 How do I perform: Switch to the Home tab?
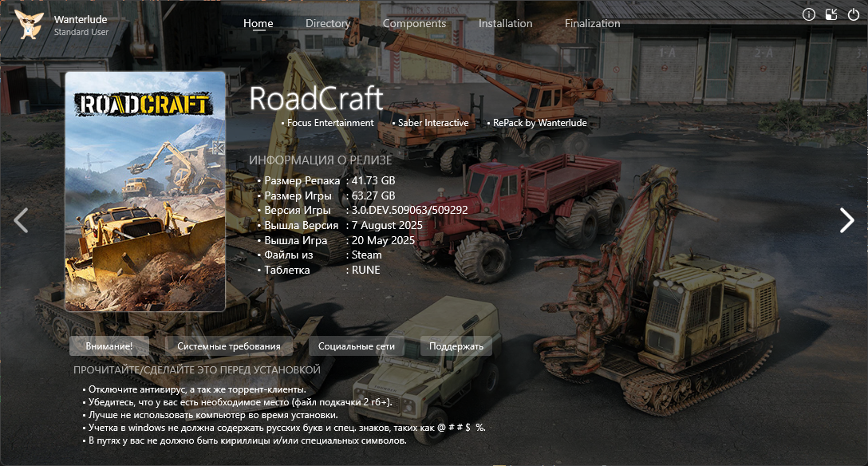click(258, 23)
